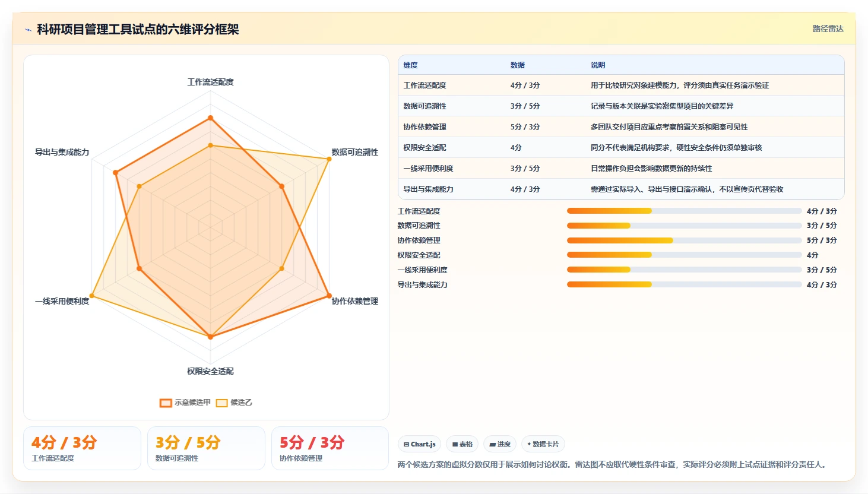Click candidate A point on 协作依赖管理 axis
Screen dimensions: 868x494
click(329, 296)
